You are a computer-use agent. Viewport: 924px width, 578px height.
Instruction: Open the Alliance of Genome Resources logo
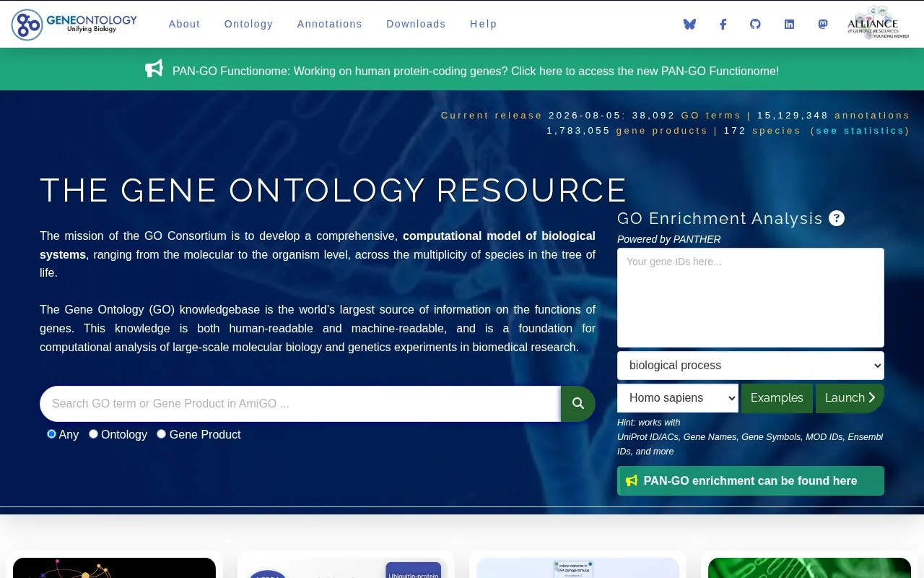tap(878, 23)
